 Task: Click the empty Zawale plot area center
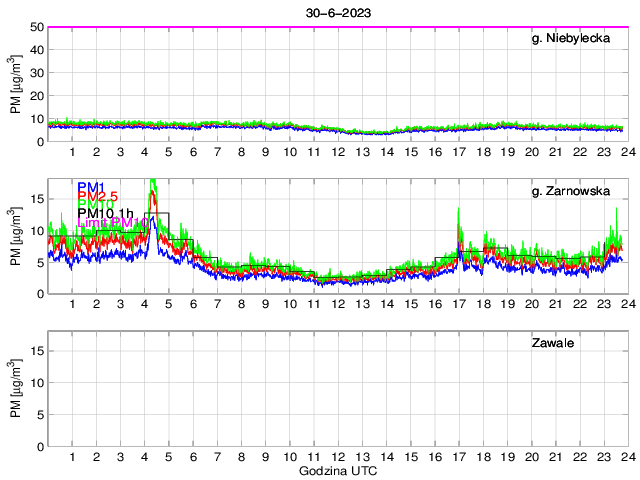point(338,388)
